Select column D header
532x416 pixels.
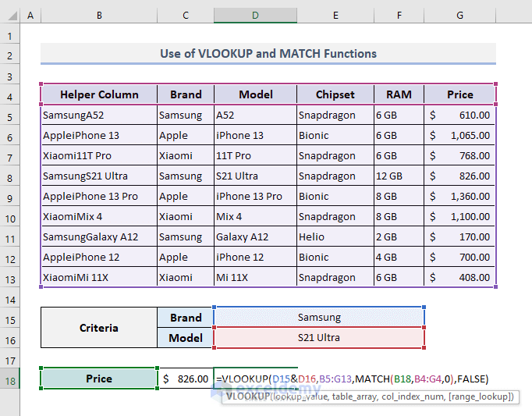[x=256, y=16]
